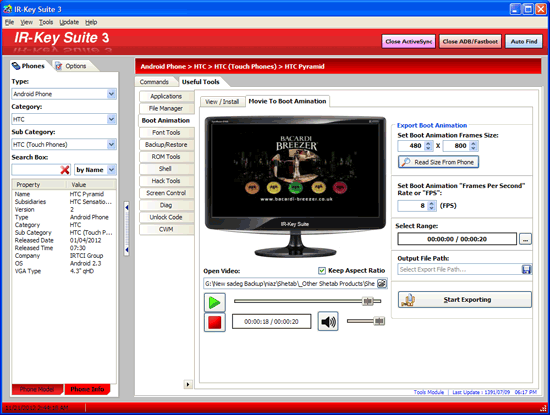Open the Diag section
The image size is (550, 415).
[x=166, y=205]
